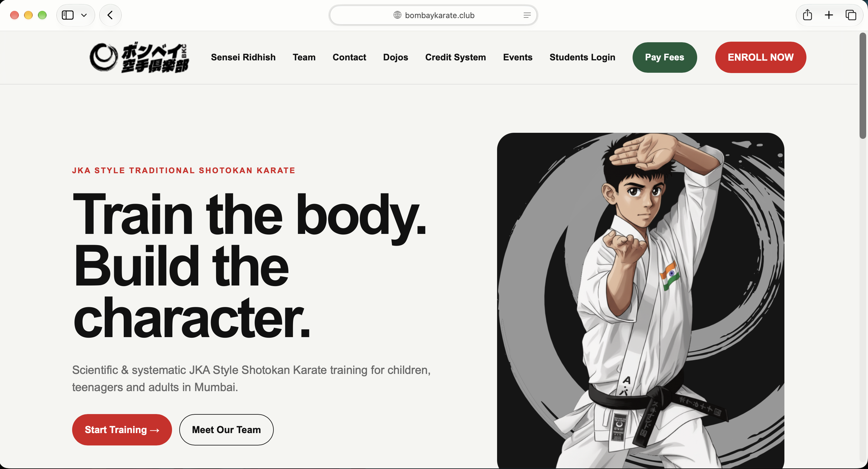Focus the bombaykarate.club address field
Image resolution: width=868 pixels, height=469 pixels.
click(433, 15)
